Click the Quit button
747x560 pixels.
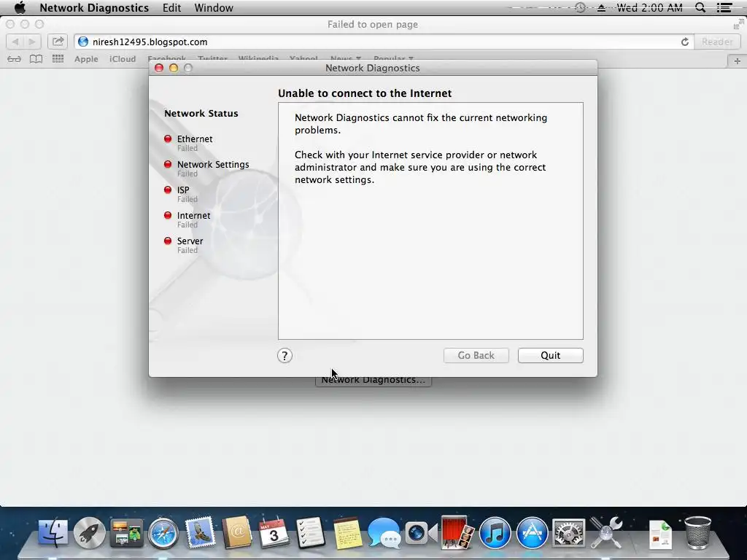(550, 355)
